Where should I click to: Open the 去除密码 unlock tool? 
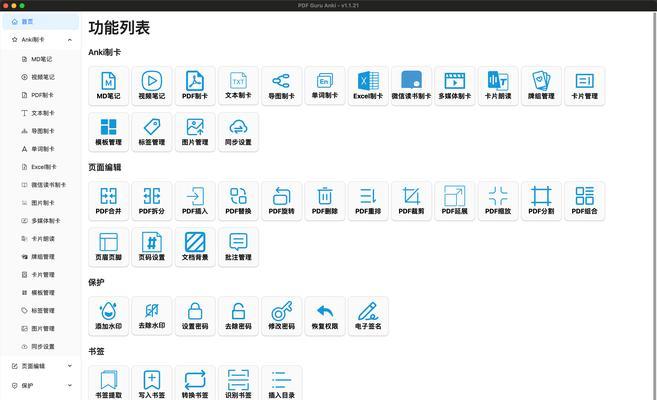238,316
